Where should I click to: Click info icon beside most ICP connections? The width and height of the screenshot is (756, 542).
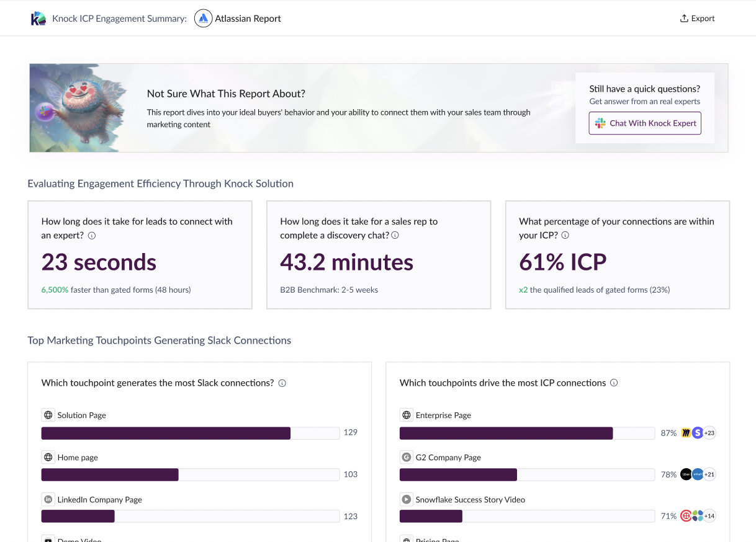point(614,383)
